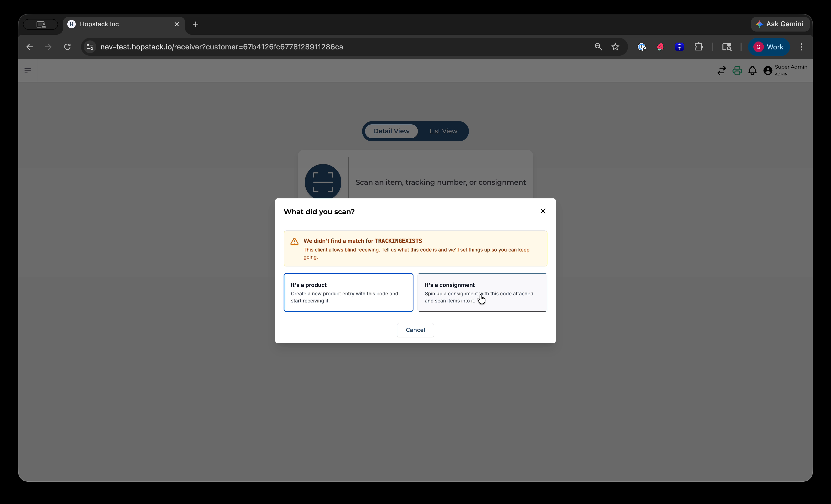
Task: Open a new browser tab
Action: point(196,24)
